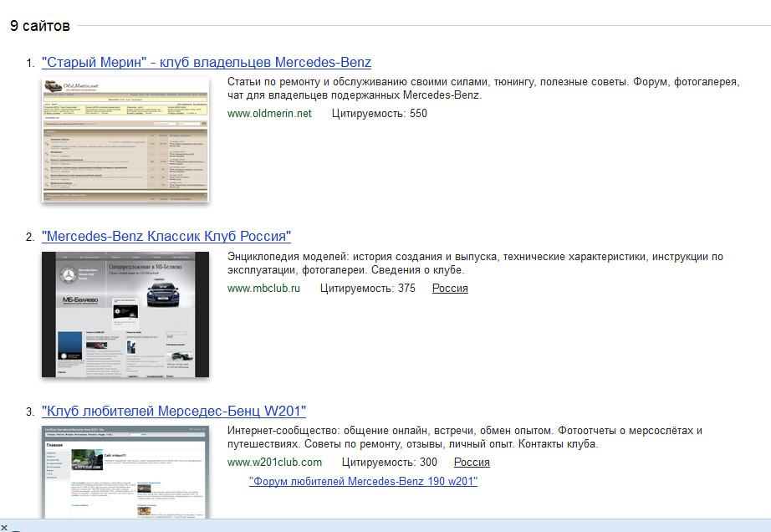The width and height of the screenshot is (771, 532).
Task: Click the mbclub.ru site preview thumbnail
Action: (125, 314)
